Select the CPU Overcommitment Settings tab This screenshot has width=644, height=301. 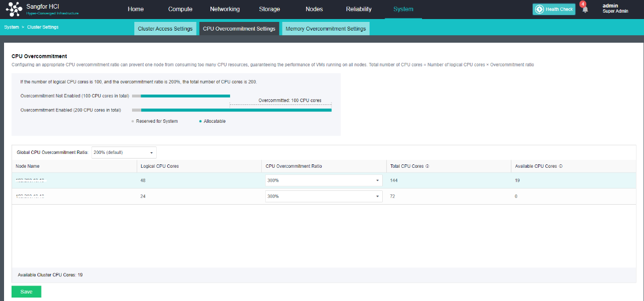[x=239, y=29]
